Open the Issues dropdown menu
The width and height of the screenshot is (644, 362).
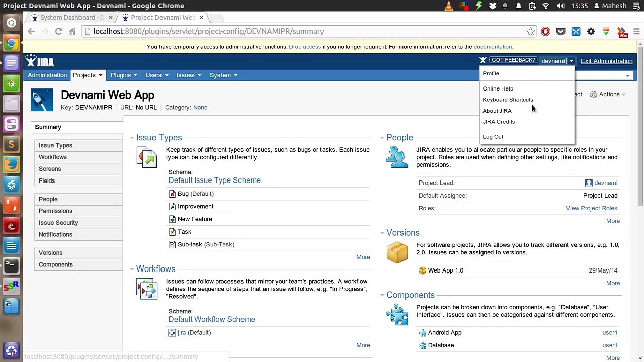[x=189, y=75]
